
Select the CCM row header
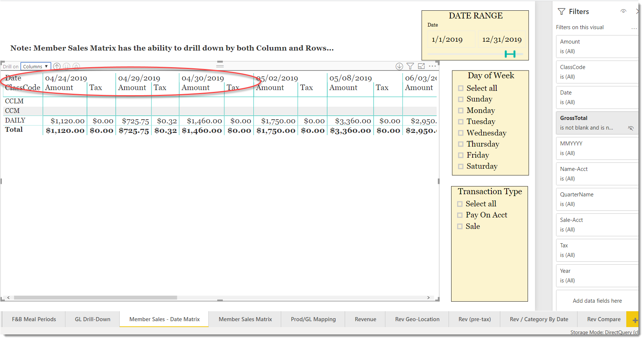(13, 111)
